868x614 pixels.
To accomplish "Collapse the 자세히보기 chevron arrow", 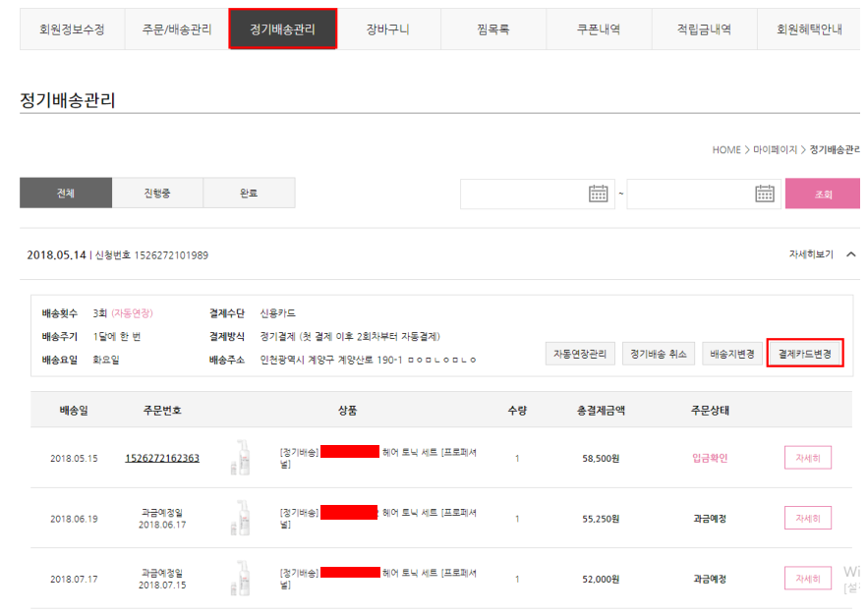I will pos(851,254).
